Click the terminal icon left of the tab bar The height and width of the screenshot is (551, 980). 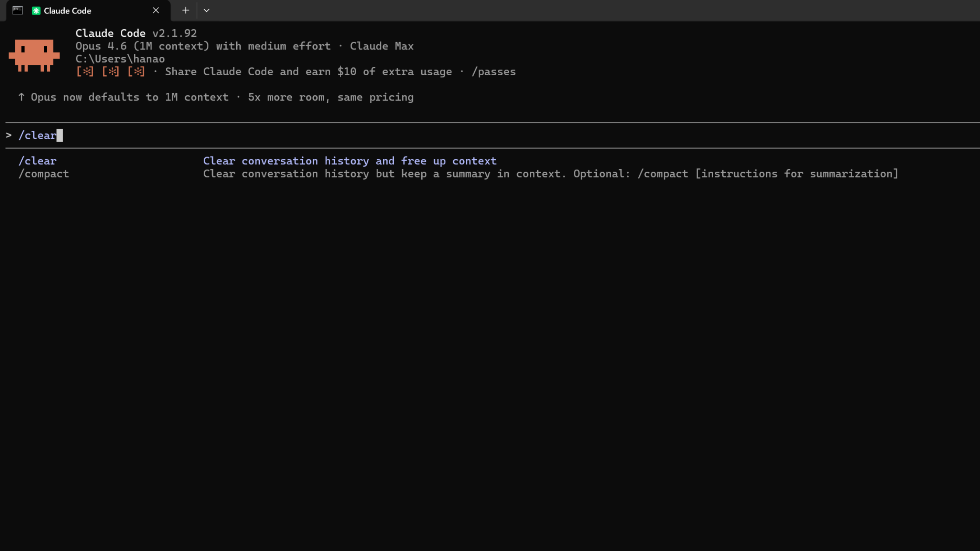coord(17,10)
